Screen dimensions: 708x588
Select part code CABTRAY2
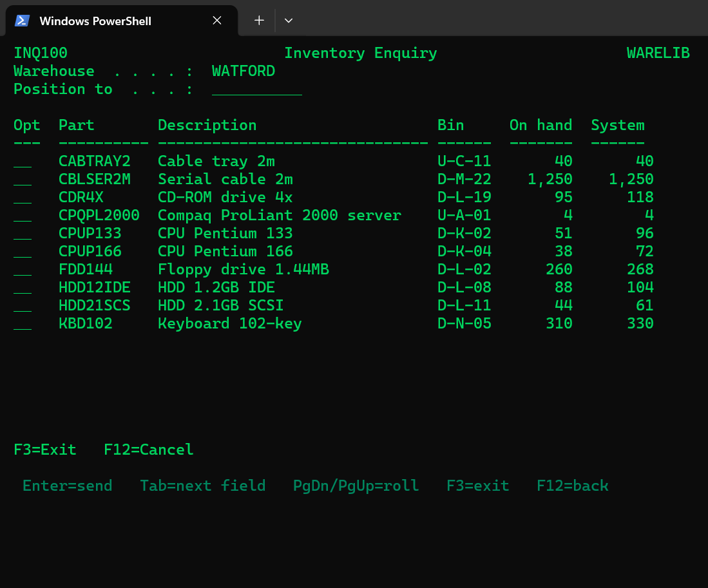click(x=94, y=161)
